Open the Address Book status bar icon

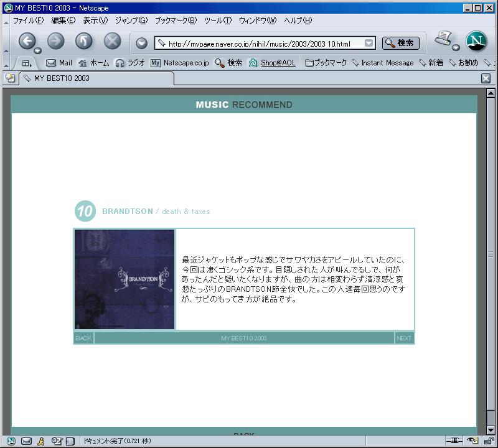(x=70, y=441)
